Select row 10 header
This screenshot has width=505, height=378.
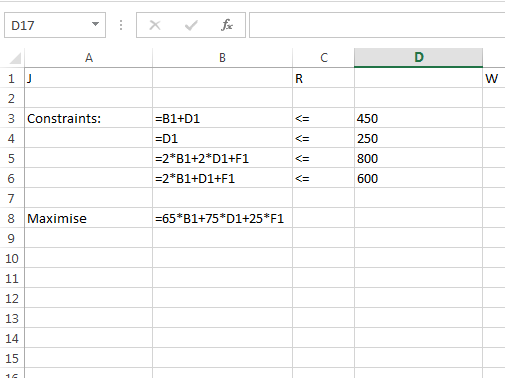(12, 259)
